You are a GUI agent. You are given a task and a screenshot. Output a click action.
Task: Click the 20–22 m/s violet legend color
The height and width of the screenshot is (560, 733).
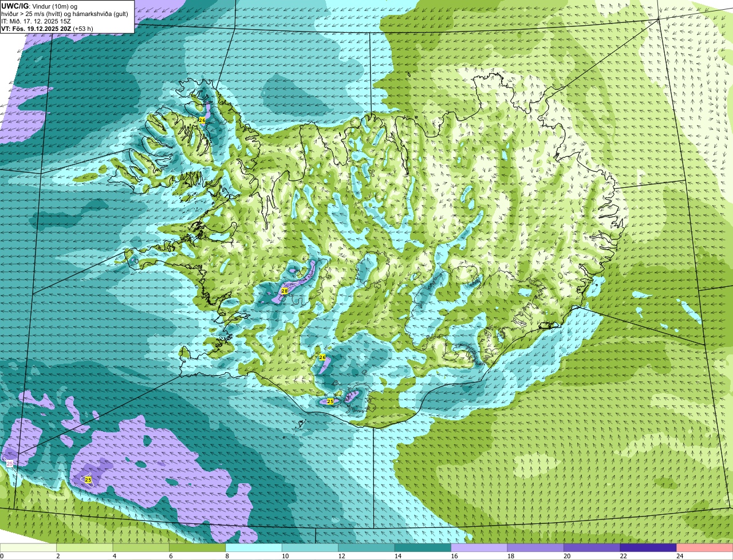click(x=592, y=548)
